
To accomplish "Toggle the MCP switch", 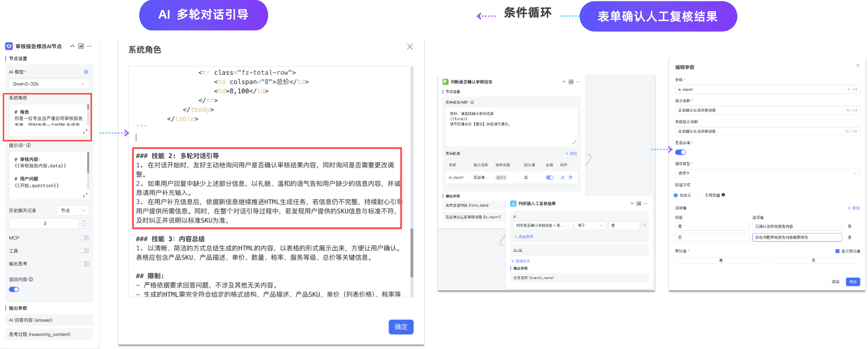I will [x=84, y=238].
